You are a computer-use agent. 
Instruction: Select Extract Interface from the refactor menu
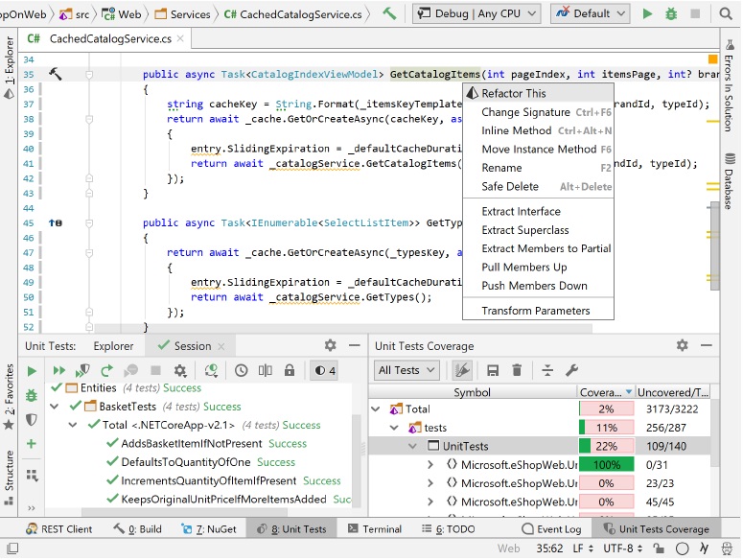(x=521, y=211)
